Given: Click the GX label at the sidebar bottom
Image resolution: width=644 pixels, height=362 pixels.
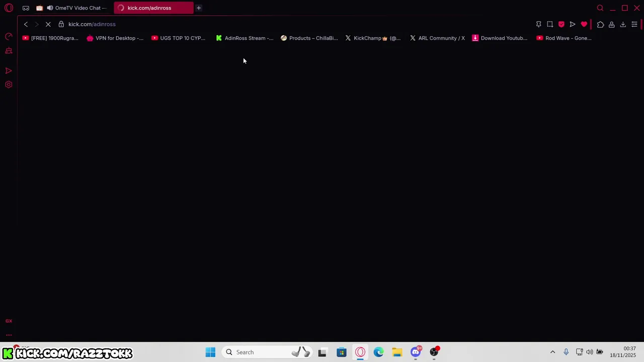Looking at the screenshot, I should 9,321.
